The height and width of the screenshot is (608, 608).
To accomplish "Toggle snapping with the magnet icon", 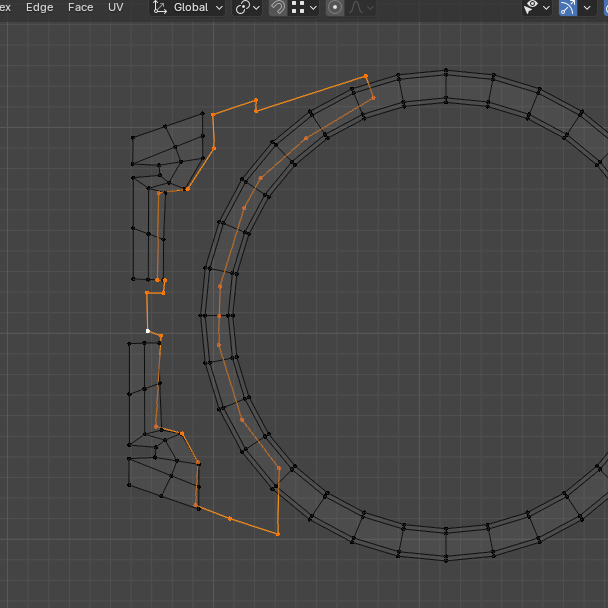I will (278, 7).
